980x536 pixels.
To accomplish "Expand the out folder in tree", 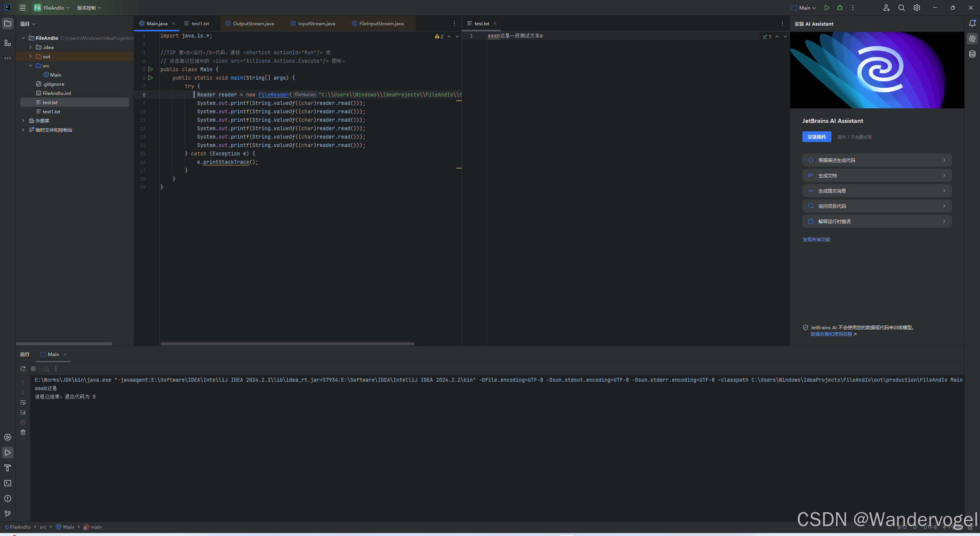I will point(31,56).
